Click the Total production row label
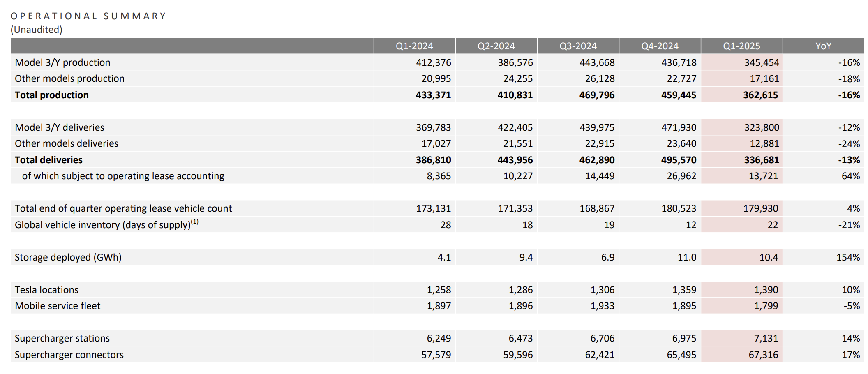Image resolution: width=868 pixels, height=374 pixels. click(52, 95)
